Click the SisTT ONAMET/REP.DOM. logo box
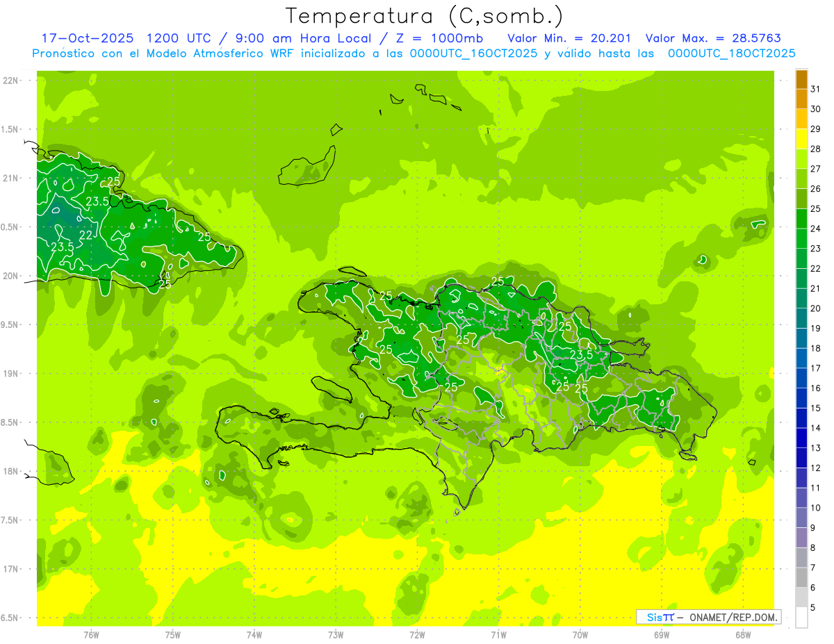The height and width of the screenshot is (644, 834). coord(708,617)
